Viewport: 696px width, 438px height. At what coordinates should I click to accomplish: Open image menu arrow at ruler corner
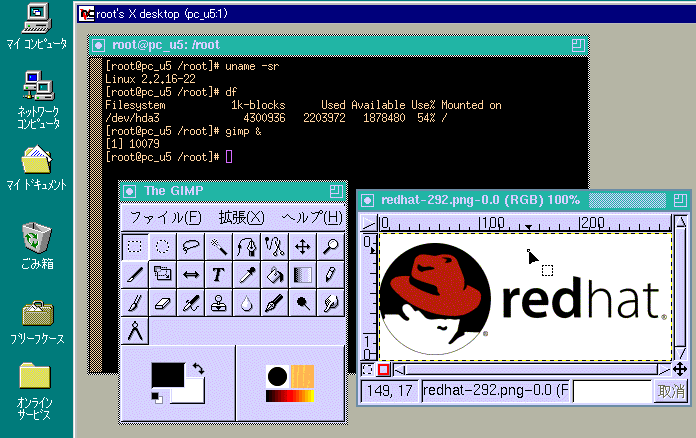[368, 222]
